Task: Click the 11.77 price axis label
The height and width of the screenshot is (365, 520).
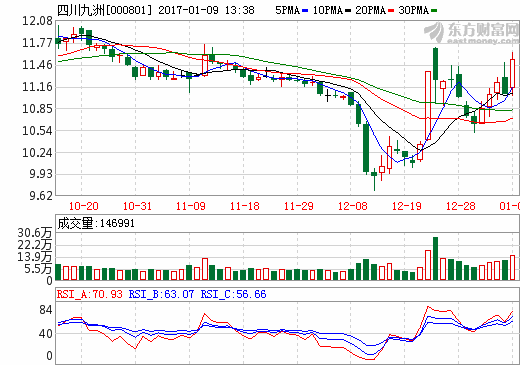Action: coord(37,43)
